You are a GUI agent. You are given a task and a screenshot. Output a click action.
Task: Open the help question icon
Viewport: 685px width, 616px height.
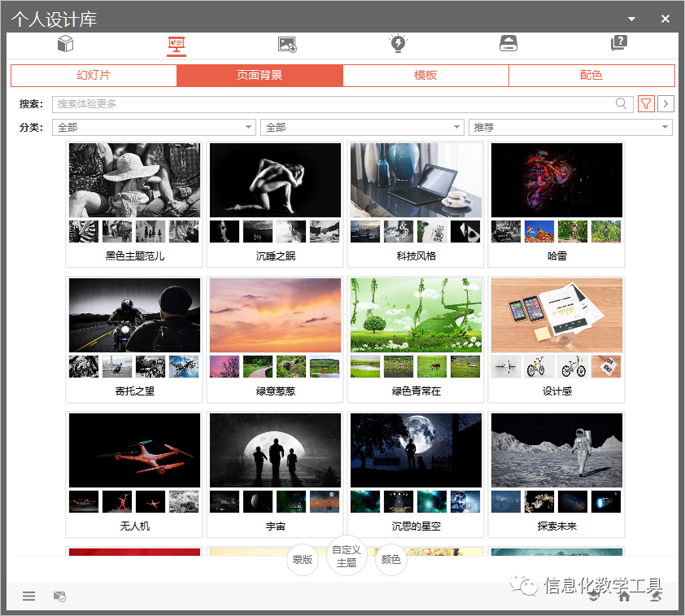619,43
